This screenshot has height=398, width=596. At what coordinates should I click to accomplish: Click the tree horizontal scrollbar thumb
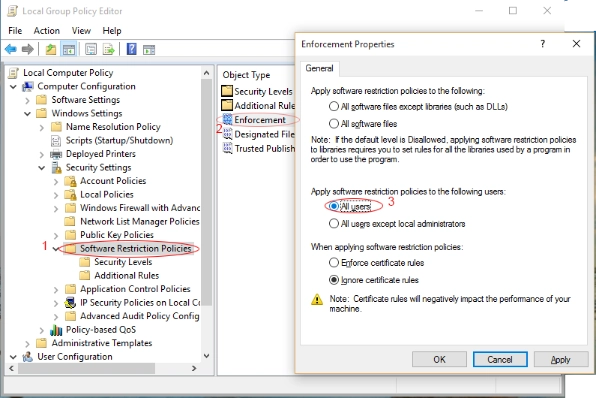point(86,368)
